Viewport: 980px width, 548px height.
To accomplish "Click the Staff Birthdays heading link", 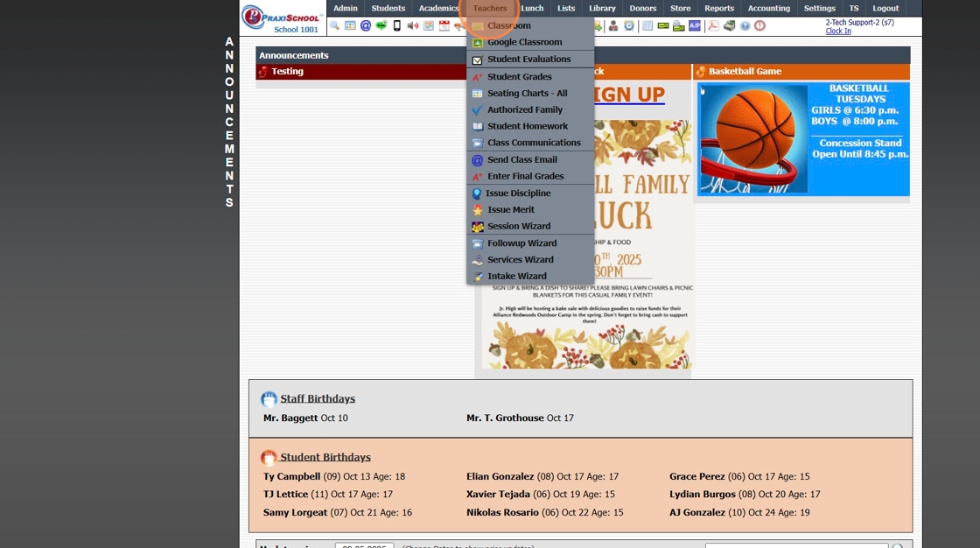I will (318, 398).
